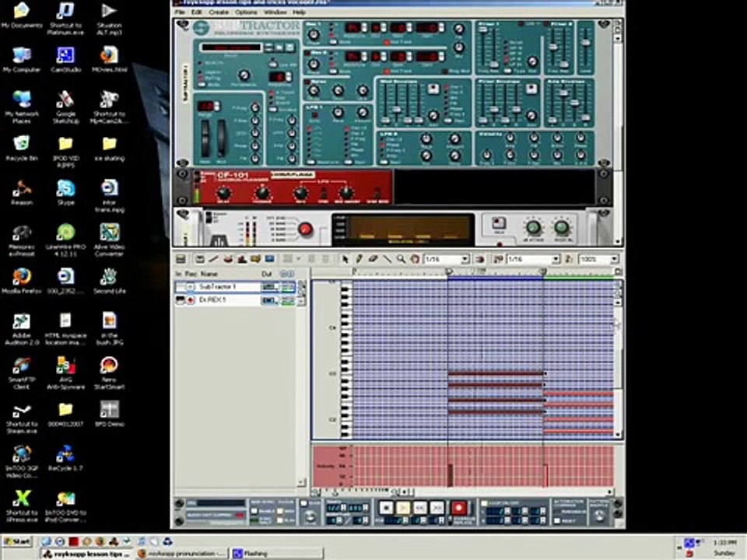Show the Velocity lane icon
The height and width of the screenshot is (560, 747).
pyautogui.click(x=241, y=259)
